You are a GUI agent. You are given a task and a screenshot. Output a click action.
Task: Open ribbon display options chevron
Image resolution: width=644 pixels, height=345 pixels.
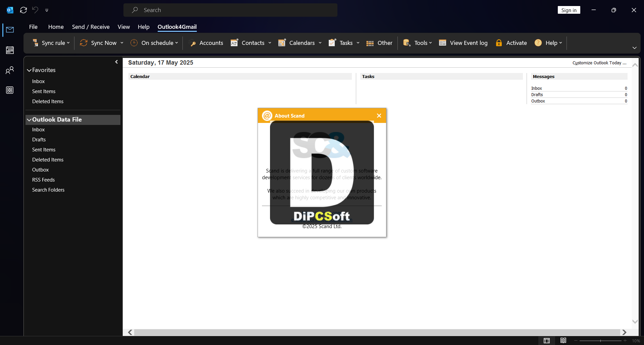[x=634, y=48]
